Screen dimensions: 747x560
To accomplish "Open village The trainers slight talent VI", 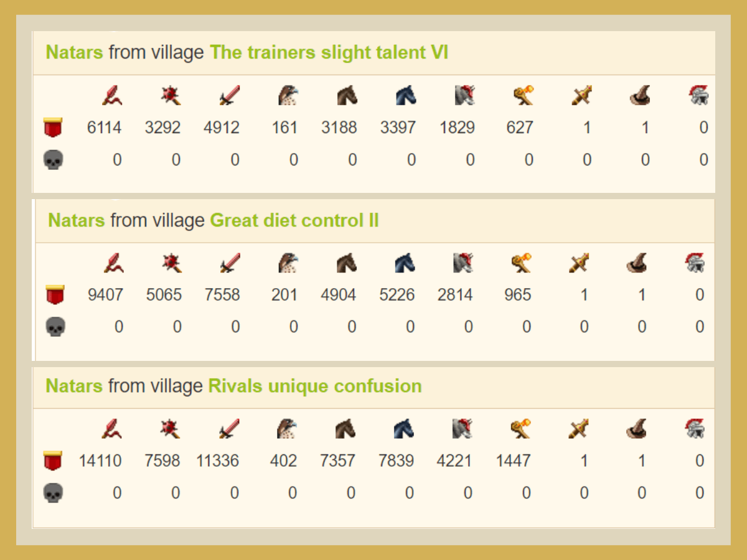I will click(x=329, y=52).
